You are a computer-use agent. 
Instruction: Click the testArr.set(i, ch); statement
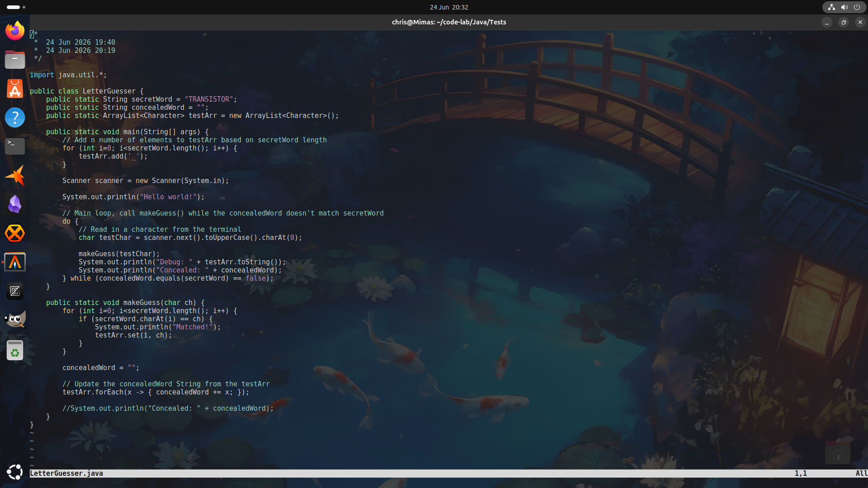tap(133, 335)
